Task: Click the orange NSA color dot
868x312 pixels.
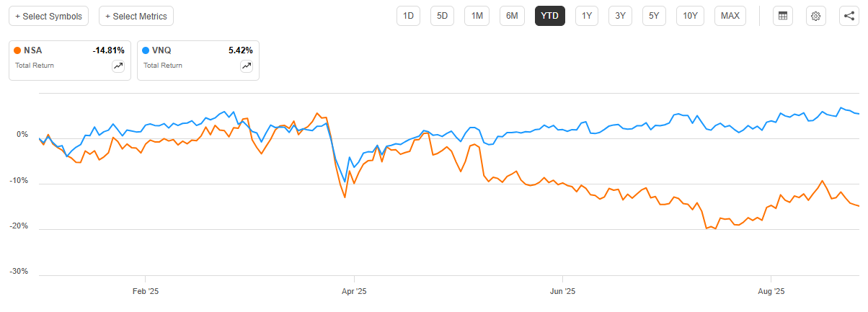Action: tap(18, 50)
